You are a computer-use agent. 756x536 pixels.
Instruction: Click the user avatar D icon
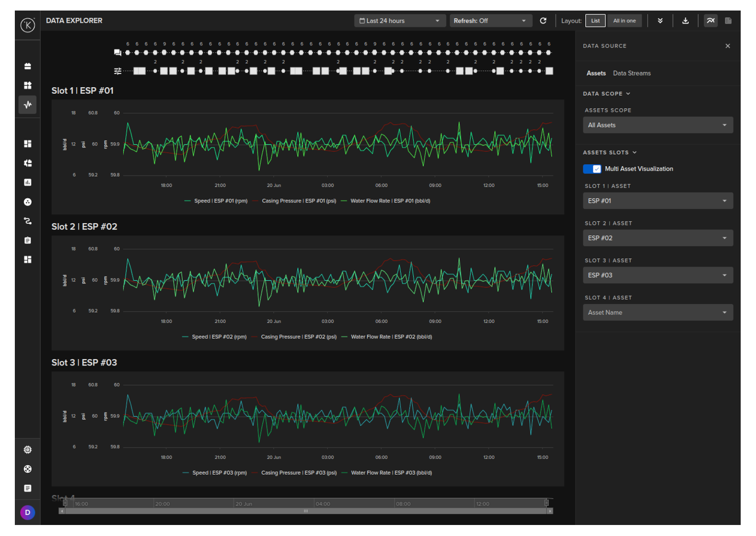(28, 513)
